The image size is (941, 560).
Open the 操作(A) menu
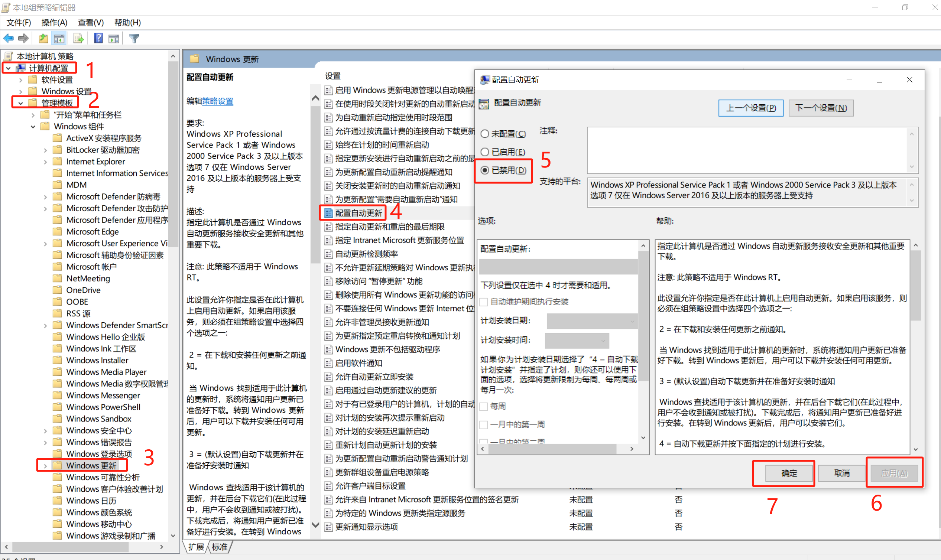(54, 23)
